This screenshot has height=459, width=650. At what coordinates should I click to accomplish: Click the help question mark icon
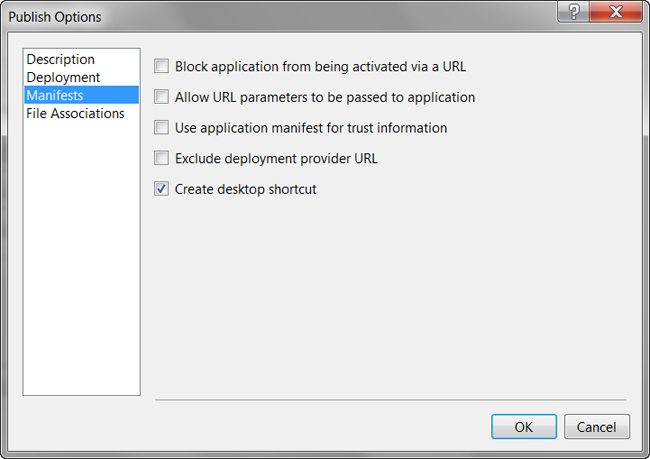[x=573, y=12]
